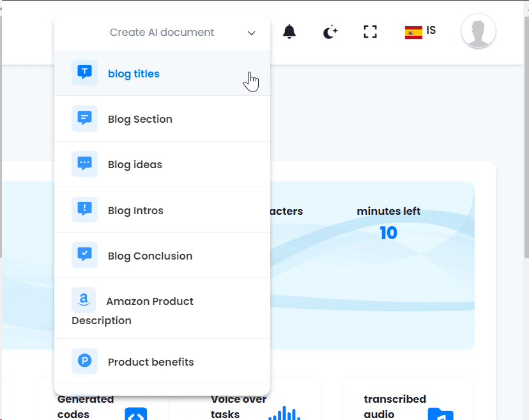This screenshot has height=420, width=529.
Task: Open the user profile avatar
Action: pos(478,31)
